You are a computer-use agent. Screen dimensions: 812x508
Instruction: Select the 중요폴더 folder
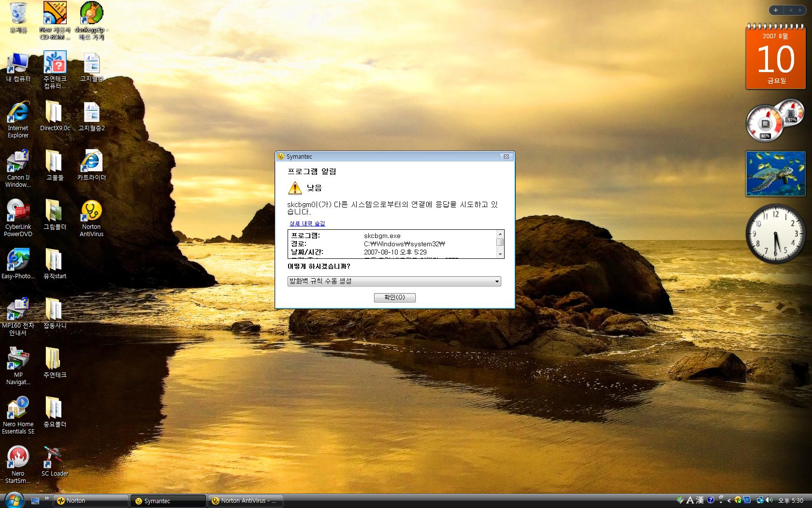[55, 412]
